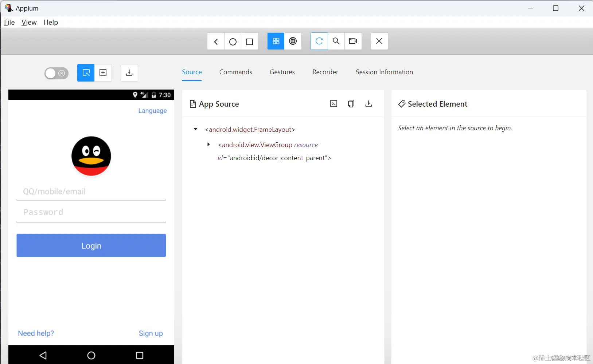Click the Language link in device view
Viewport: 593px width, 364px height.
[152, 111]
